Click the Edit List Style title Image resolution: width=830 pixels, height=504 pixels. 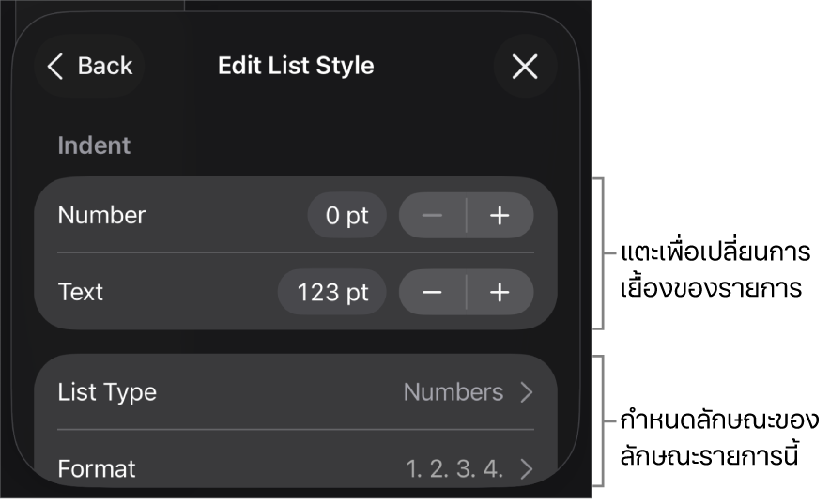pos(296,66)
